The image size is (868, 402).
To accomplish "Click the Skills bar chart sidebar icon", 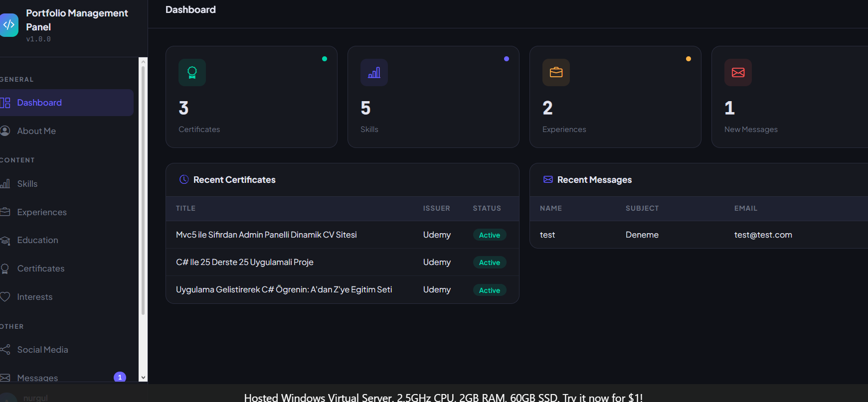I will 5,184.
